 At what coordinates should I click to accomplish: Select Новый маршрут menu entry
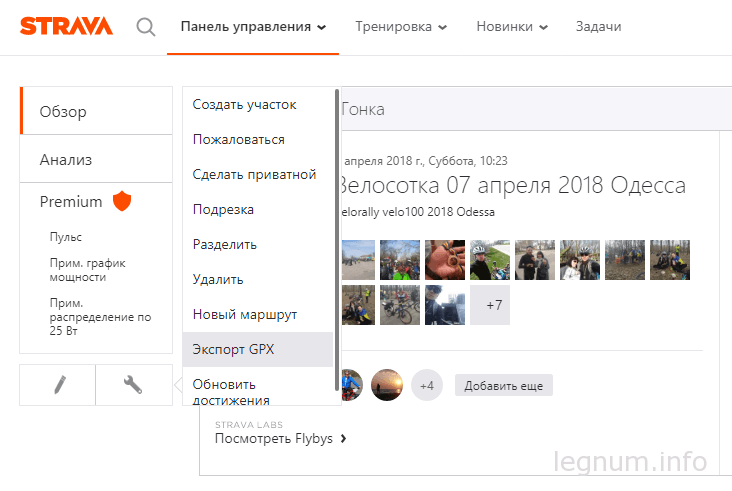[x=258, y=314]
